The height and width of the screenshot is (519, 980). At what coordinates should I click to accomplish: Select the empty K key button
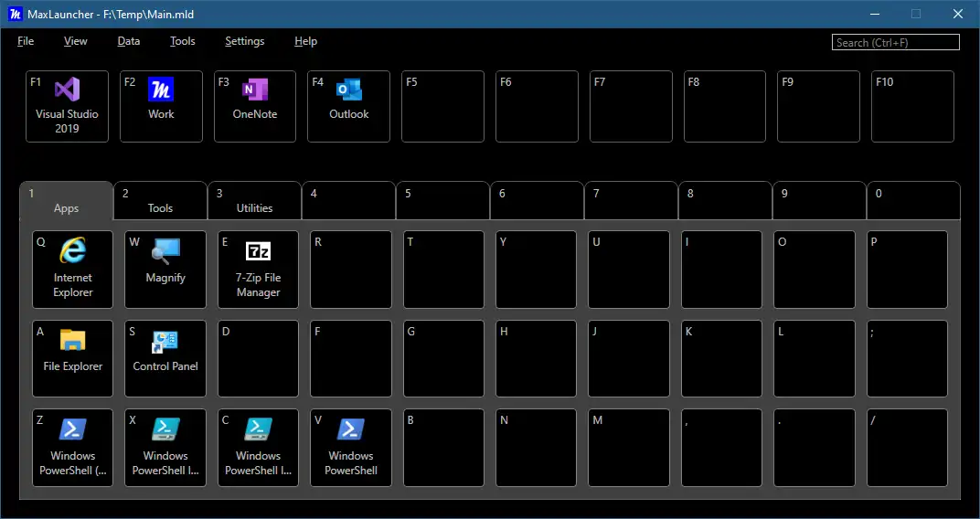722,358
